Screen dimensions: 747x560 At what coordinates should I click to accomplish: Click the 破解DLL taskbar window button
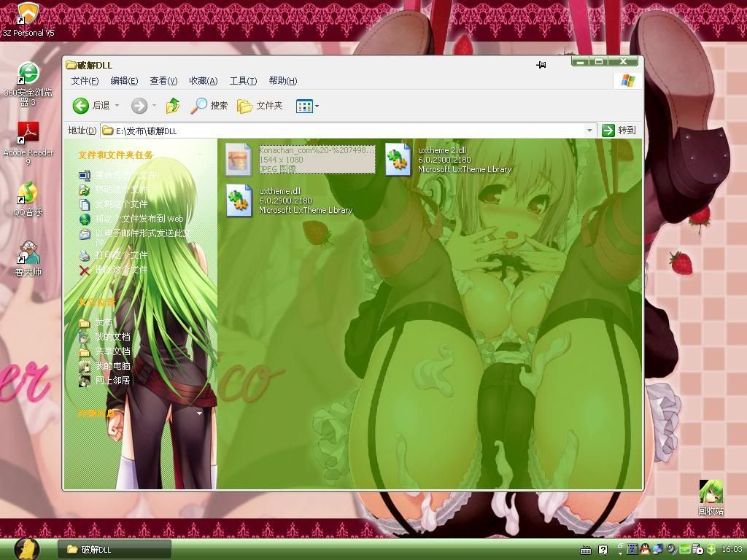pos(115,550)
